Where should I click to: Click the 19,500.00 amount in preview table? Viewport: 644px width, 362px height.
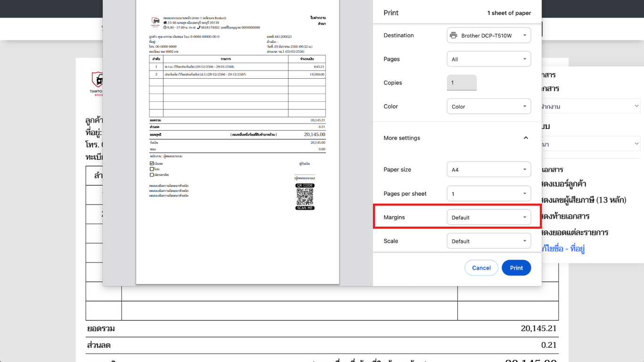coord(317,74)
